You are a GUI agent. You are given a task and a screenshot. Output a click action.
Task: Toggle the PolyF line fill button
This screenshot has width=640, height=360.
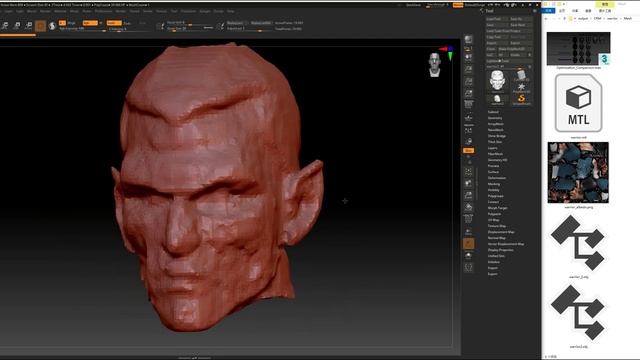[x=468, y=218]
